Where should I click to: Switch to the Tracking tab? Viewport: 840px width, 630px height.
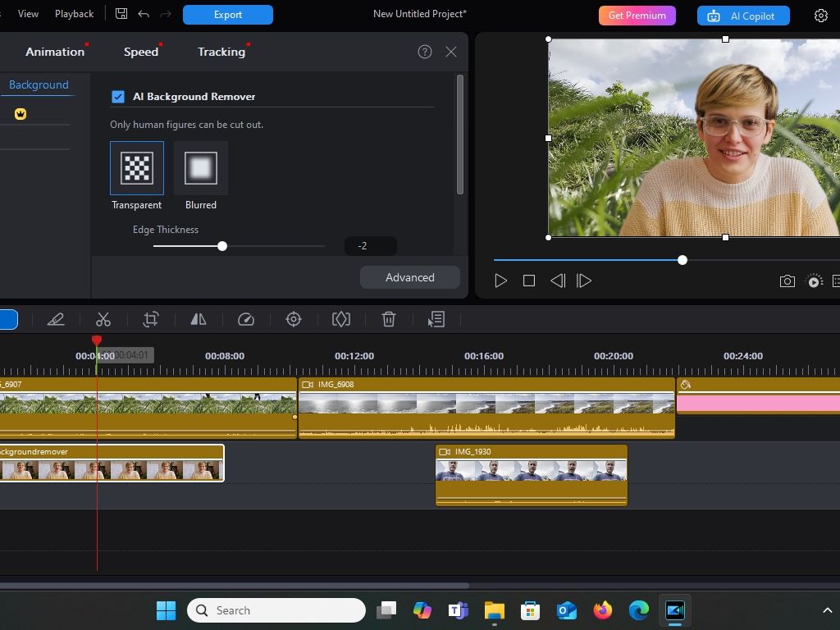click(x=221, y=52)
